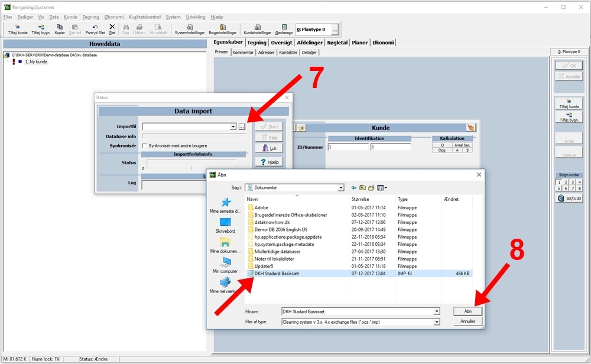Expand the Søg i Dokumenter dropdown
The width and height of the screenshot is (591, 364).
(341, 188)
